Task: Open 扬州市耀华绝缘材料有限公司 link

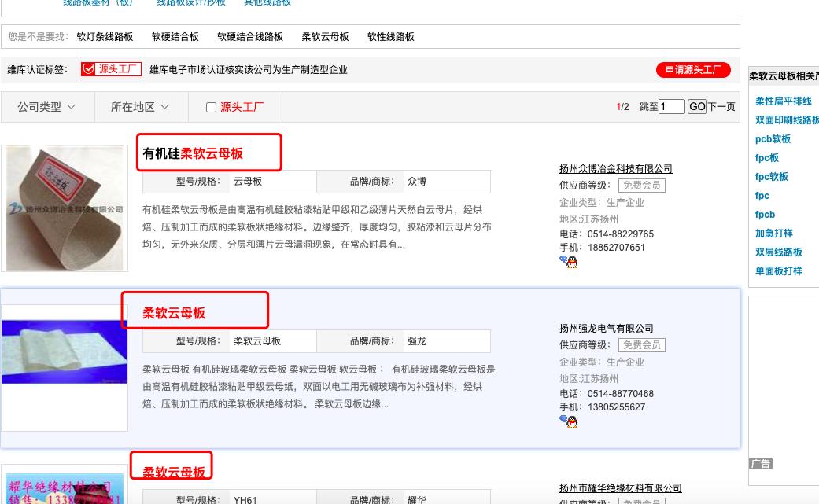Action: 619,488
